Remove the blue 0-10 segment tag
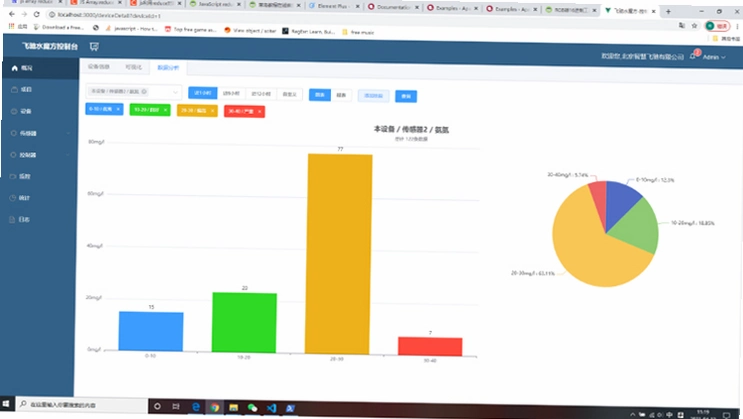 (x=118, y=109)
